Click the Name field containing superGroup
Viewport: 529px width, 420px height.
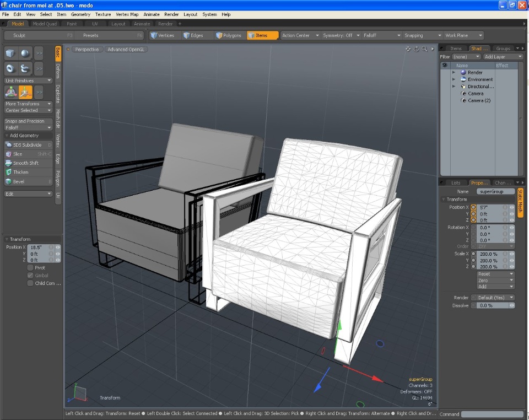tap(495, 191)
